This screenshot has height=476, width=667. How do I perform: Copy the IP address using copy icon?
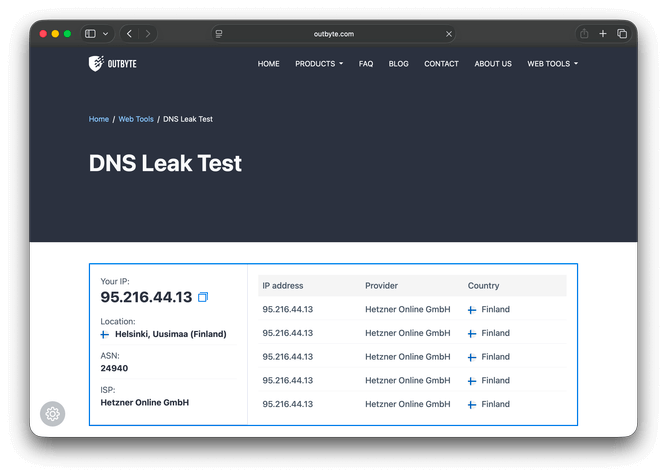203,297
